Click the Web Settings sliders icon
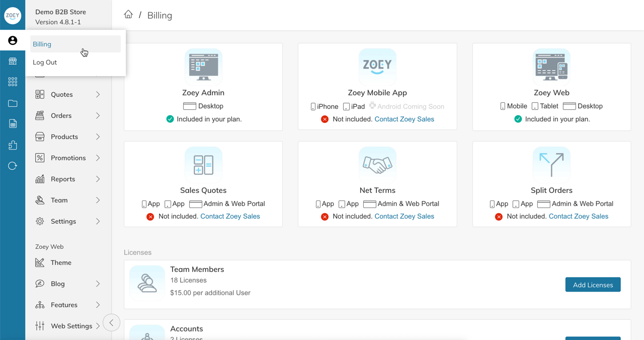This screenshot has width=644, height=340. tap(40, 326)
